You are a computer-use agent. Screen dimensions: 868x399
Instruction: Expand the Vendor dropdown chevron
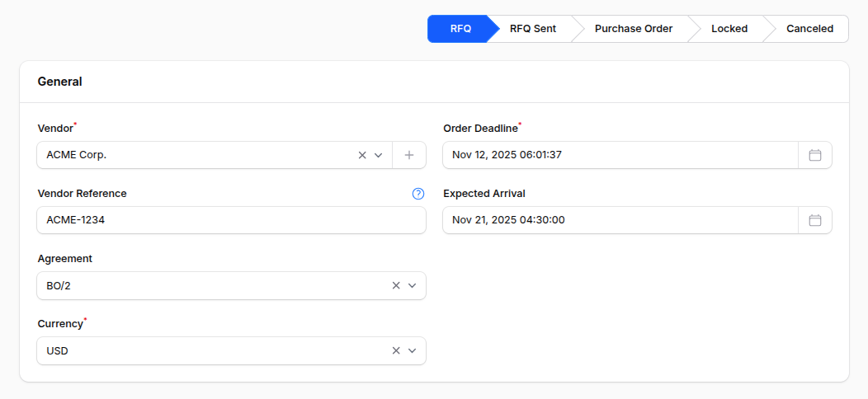(x=379, y=155)
